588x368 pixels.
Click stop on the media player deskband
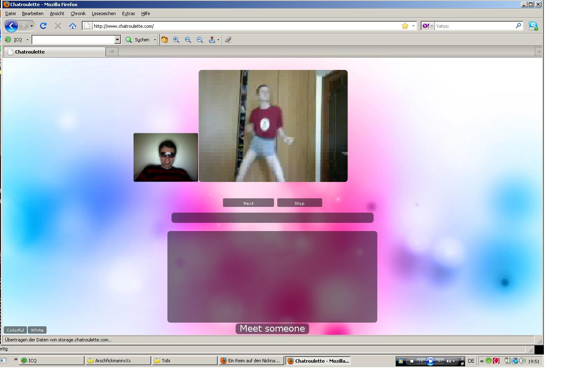pos(412,361)
